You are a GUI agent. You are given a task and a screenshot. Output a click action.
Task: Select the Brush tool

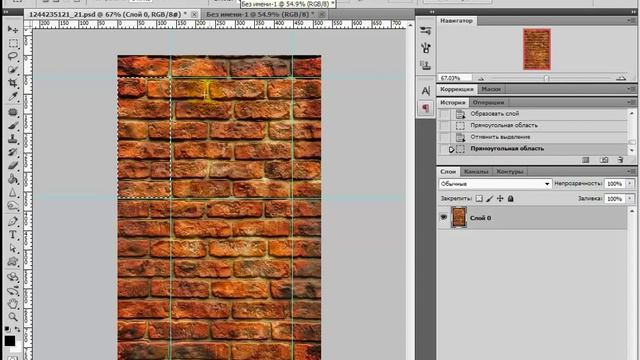(13, 125)
